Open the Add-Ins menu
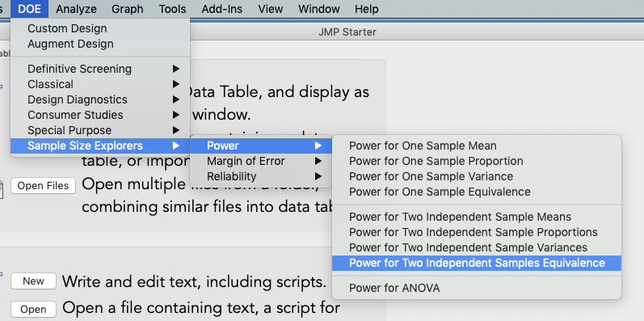Screen dimensions: 644x321 (221, 9)
